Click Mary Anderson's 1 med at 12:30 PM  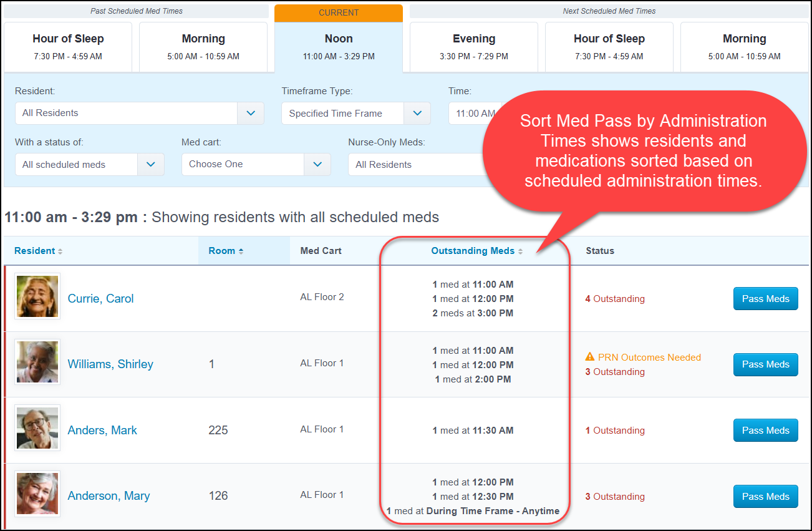(x=473, y=497)
